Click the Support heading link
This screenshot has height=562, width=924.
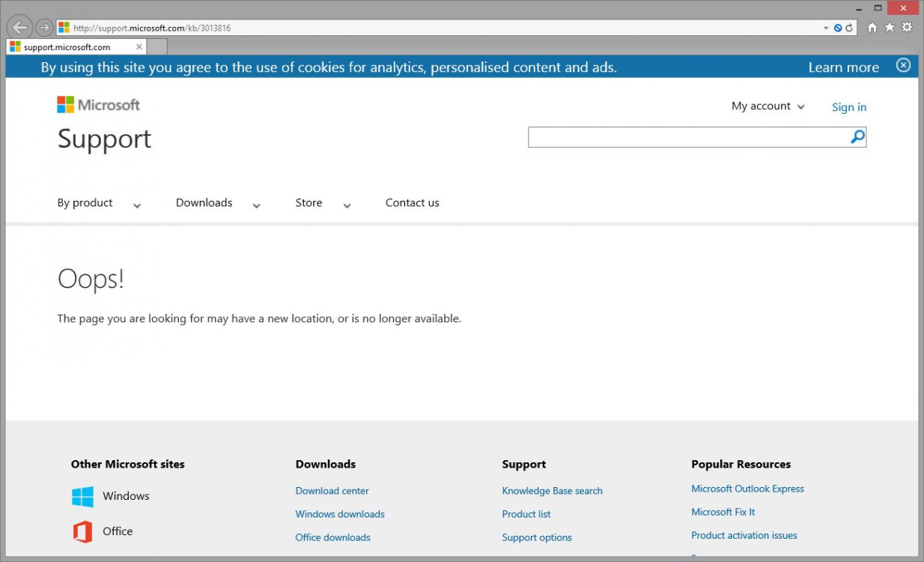click(x=104, y=139)
